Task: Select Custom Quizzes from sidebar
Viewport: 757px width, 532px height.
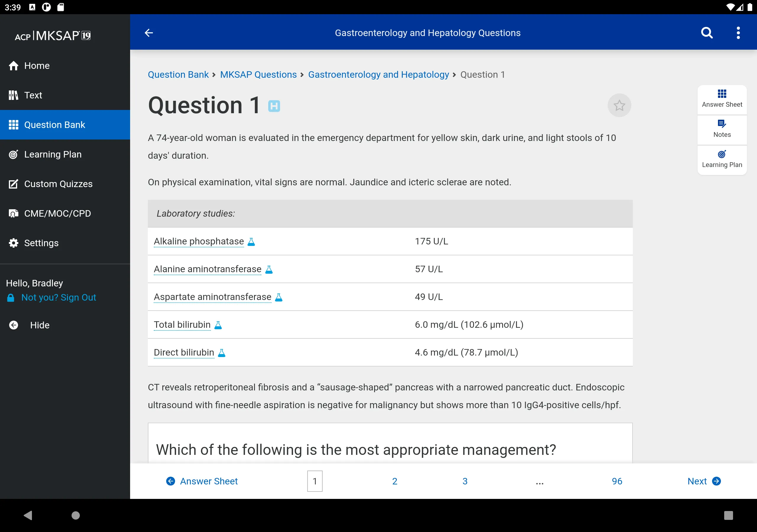Action: tap(58, 184)
